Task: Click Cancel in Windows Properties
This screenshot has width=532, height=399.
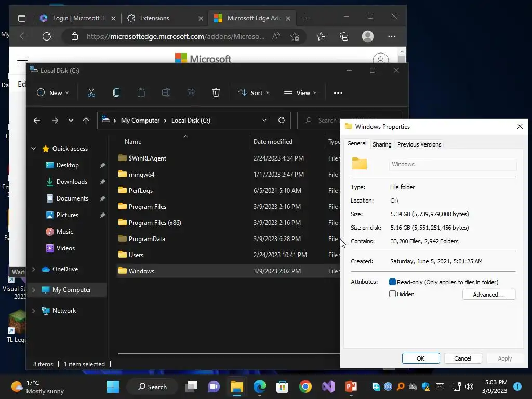Action: pyautogui.click(x=462, y=358)
